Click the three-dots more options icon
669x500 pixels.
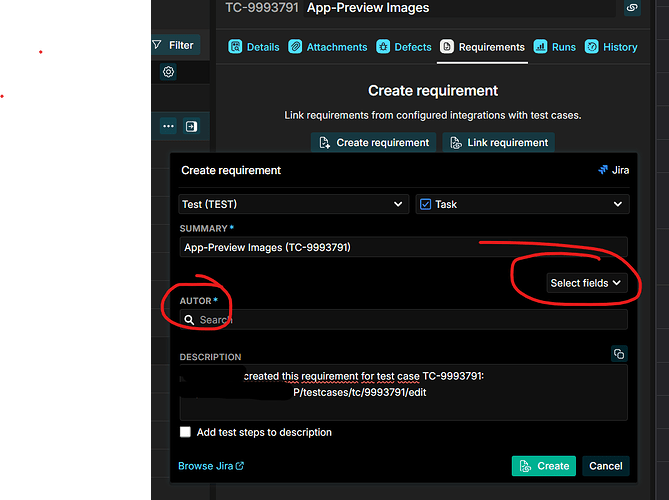(x=168, y=126)
